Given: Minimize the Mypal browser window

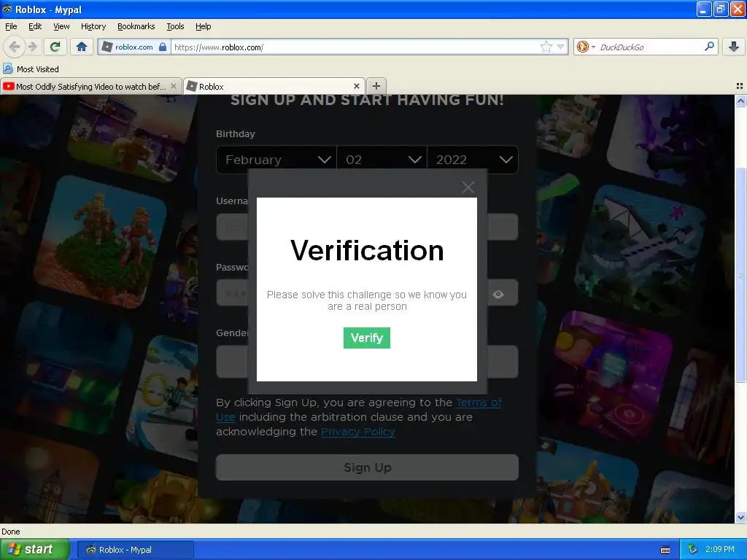Looking at the screenshot, I should pos(704,9).
